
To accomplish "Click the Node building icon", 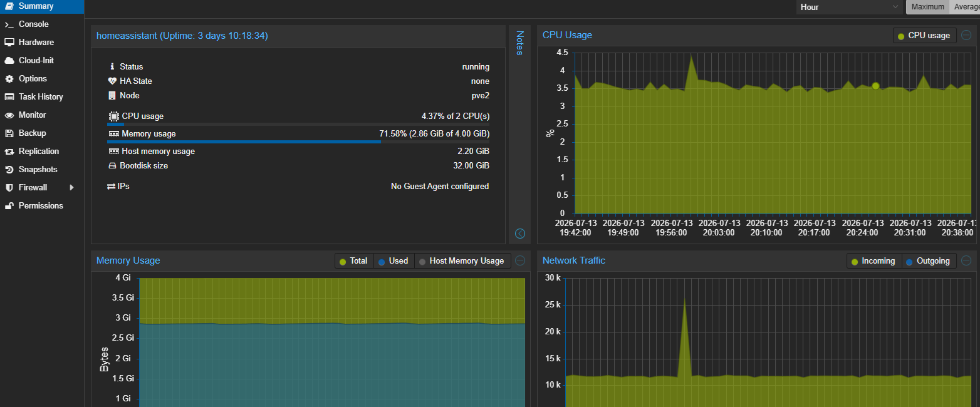I will pos(113,96).
